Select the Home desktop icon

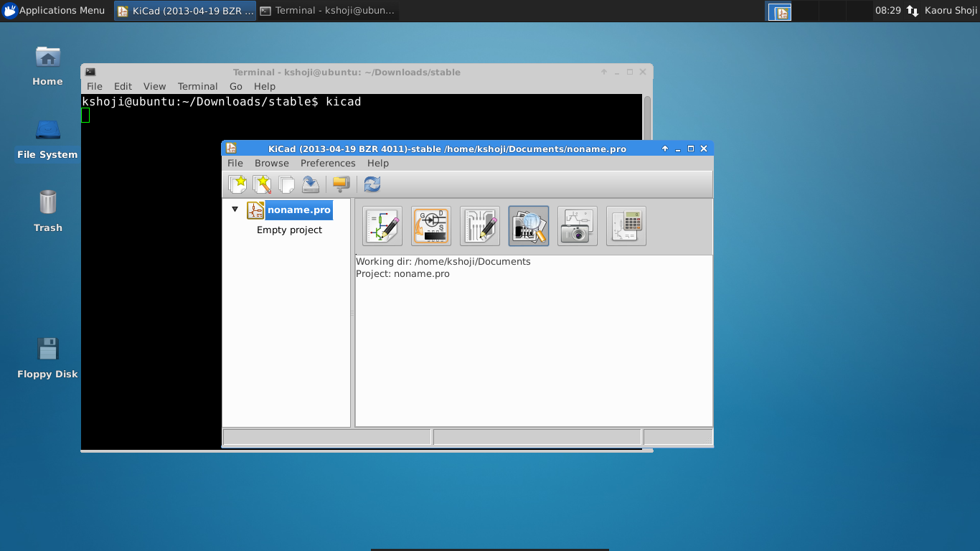(47, 65)
